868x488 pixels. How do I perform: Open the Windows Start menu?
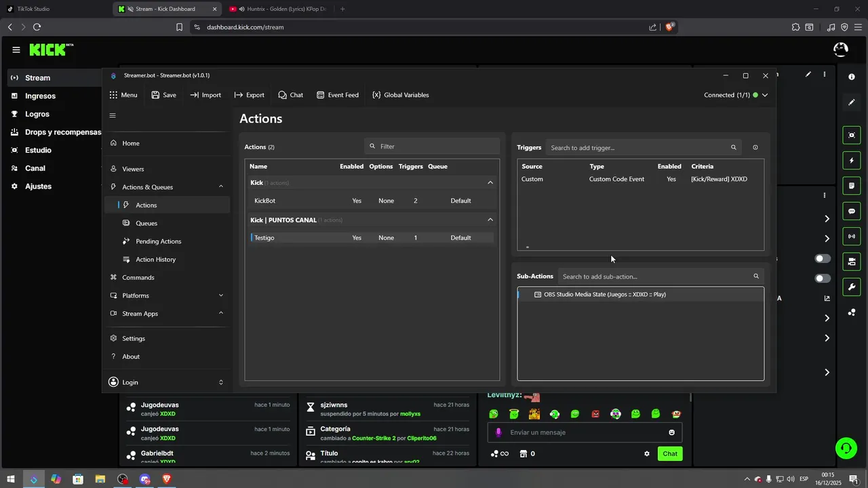(x=11, y=479)
